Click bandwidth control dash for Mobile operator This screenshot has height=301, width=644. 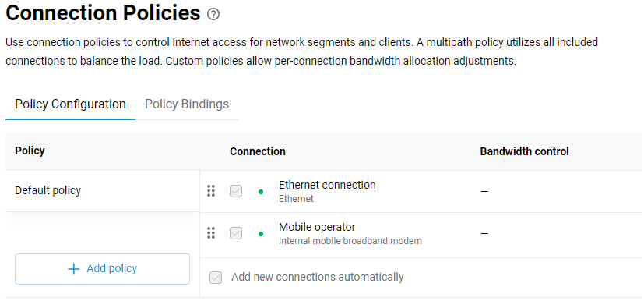pyautogui.click(x=484, y=234)
